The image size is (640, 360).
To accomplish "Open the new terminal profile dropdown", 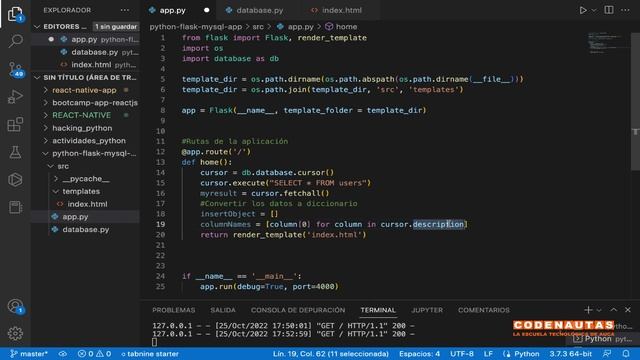I will (599, 310).
